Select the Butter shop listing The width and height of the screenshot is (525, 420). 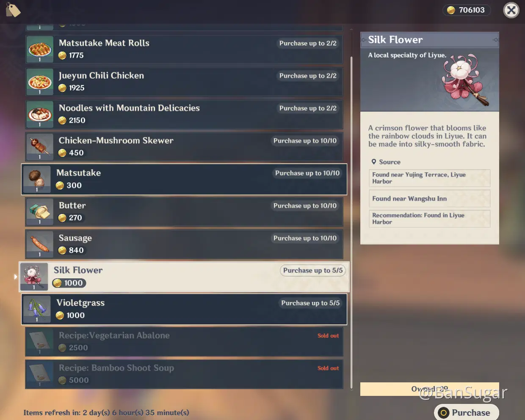184,212
